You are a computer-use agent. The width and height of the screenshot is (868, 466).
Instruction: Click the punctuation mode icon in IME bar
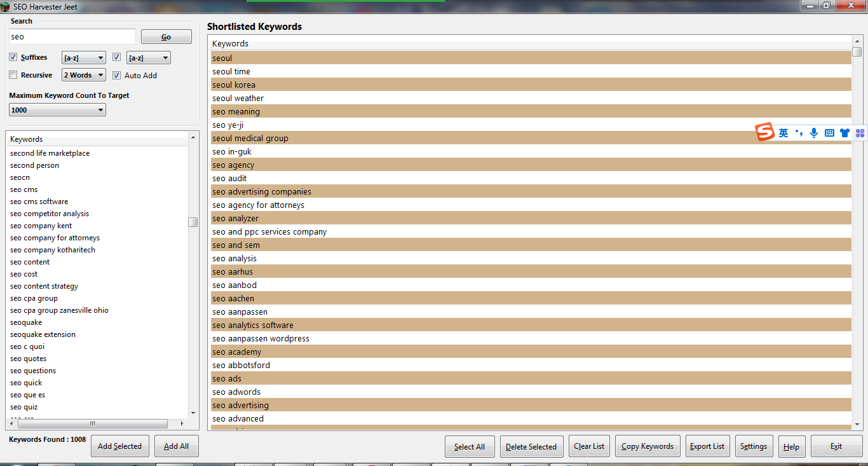[799, 133]
